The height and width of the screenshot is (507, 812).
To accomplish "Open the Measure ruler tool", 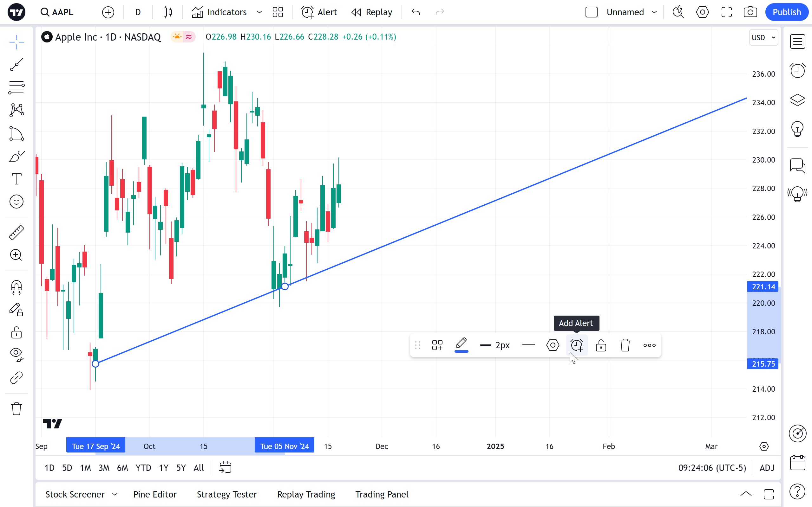I will point(16,232).
